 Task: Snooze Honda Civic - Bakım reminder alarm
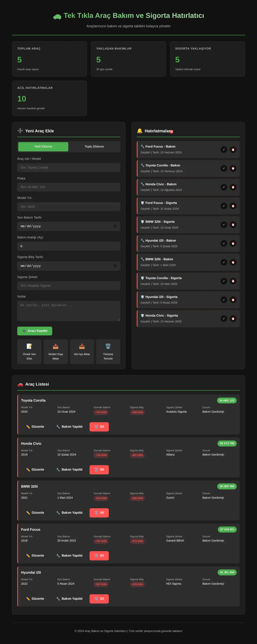(233, 187)
